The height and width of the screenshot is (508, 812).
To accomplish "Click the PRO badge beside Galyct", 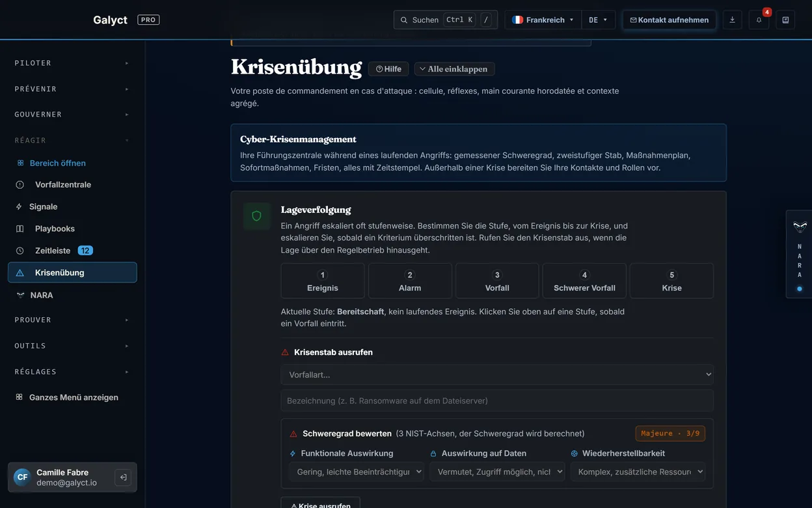I will [x=148, y=20].
